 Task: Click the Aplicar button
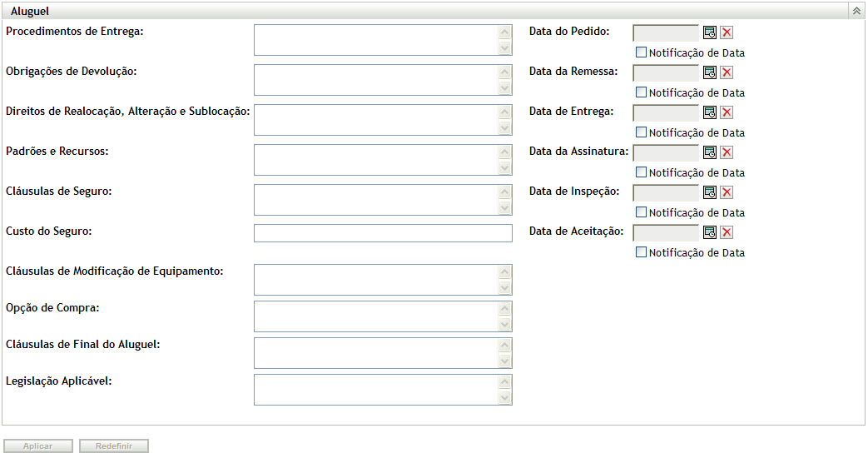point(38,446)
